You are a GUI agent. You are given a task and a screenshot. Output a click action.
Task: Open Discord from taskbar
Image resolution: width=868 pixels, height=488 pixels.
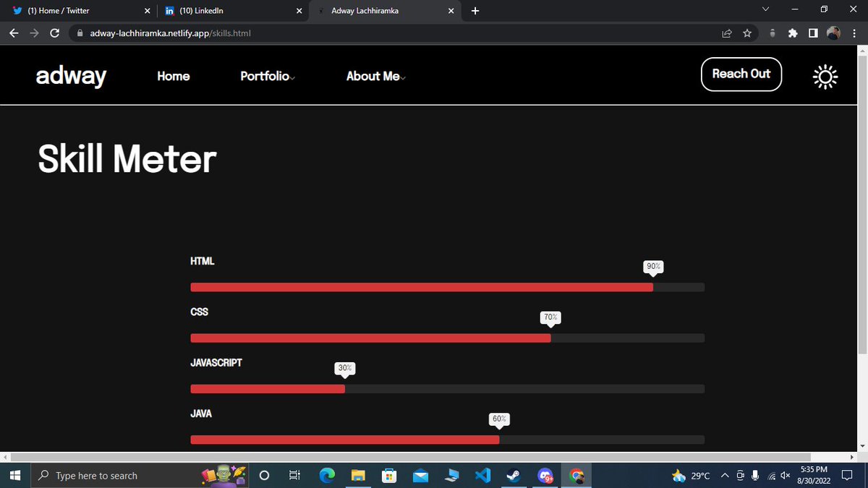pyautogui.click(x=545, y=475)
